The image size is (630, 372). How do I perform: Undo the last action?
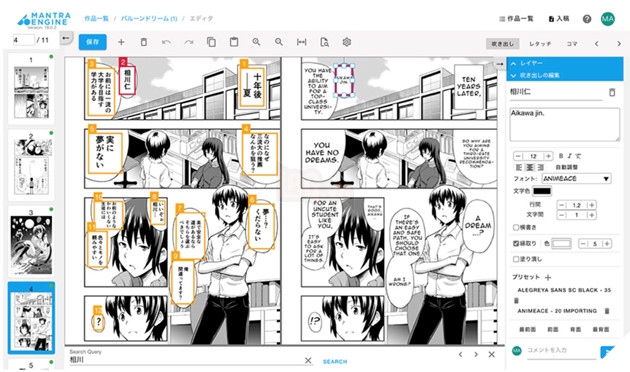coord(166,42)
